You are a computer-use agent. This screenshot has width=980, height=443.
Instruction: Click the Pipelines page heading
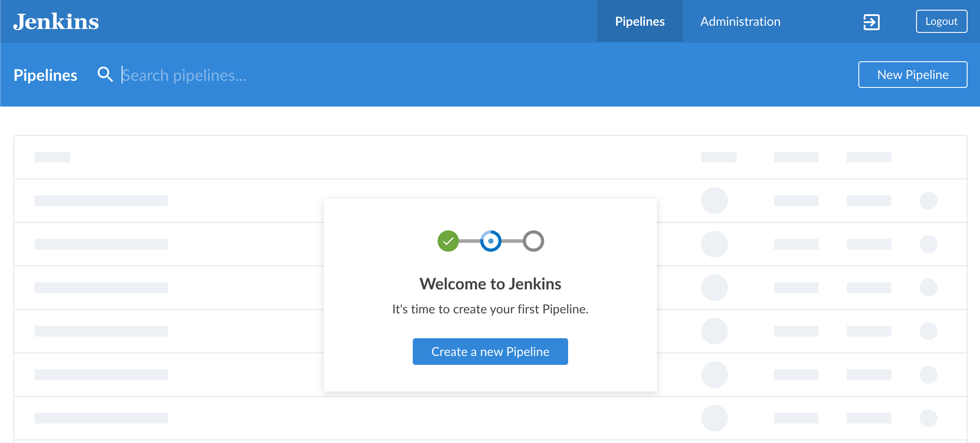(x=45, y=75)
